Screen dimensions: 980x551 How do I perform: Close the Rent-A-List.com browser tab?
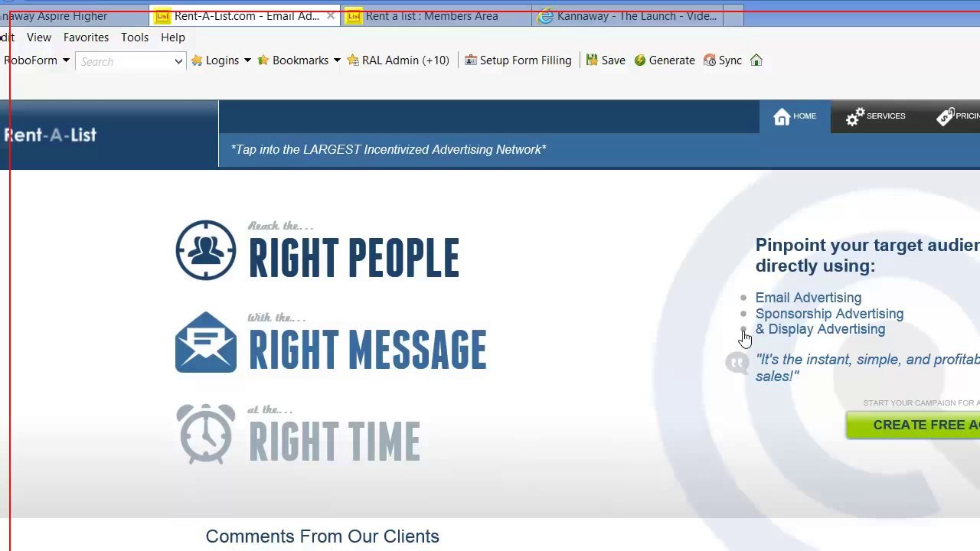click(x=331, y=15)
